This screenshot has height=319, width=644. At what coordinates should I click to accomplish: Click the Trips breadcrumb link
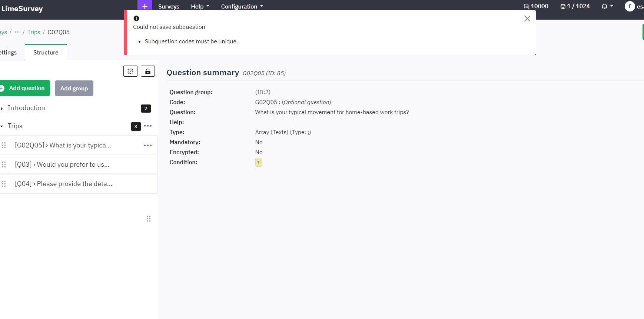34,32
